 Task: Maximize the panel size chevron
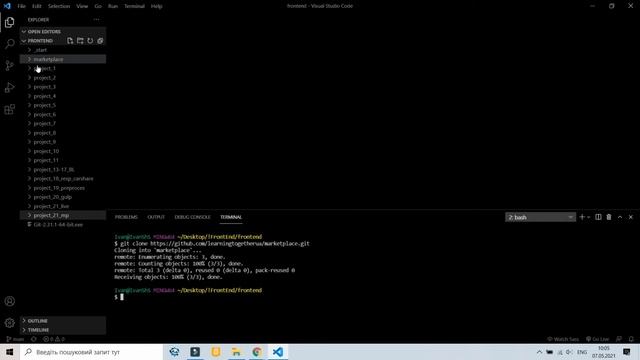coord(620,217)
